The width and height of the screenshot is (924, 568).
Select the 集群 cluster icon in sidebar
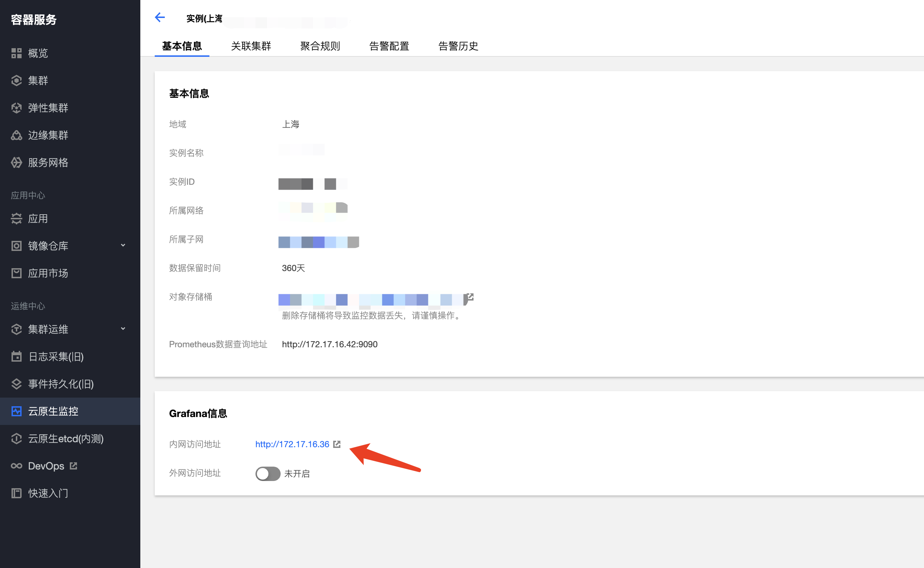click(17, 81)
